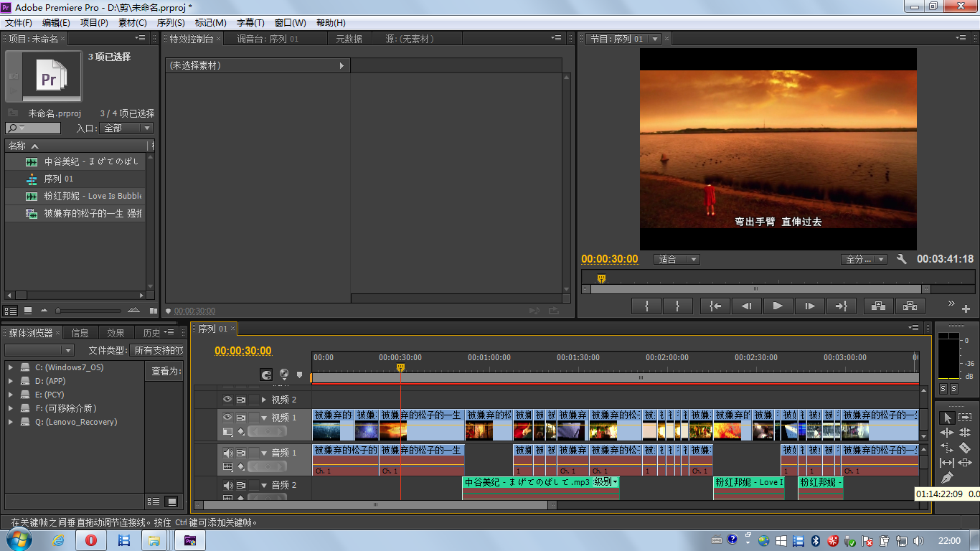Image resolution: width=980 pixels, height=551 pixels.
Task: Go to Out point in program monitor
Action: click(841, 306)
